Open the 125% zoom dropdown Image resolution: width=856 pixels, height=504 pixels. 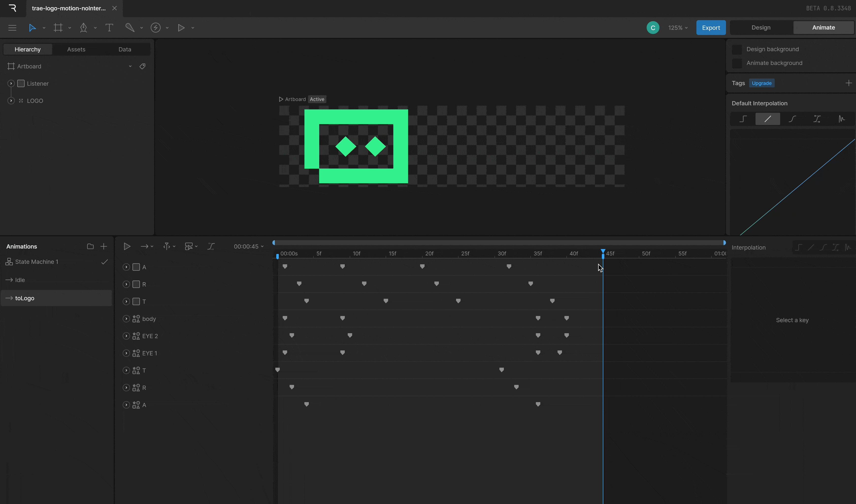[x=678, y=28]
